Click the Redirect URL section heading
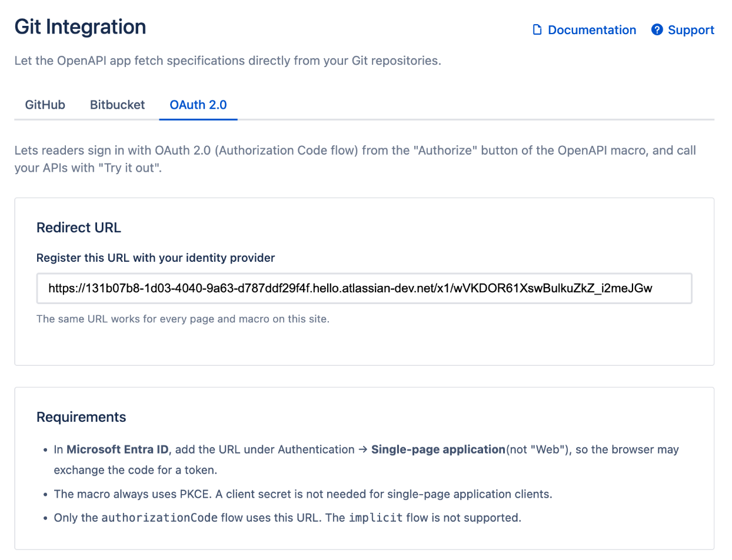Image resolution: width=732 pixels, height=560 pixels. (x=79, y=228)
